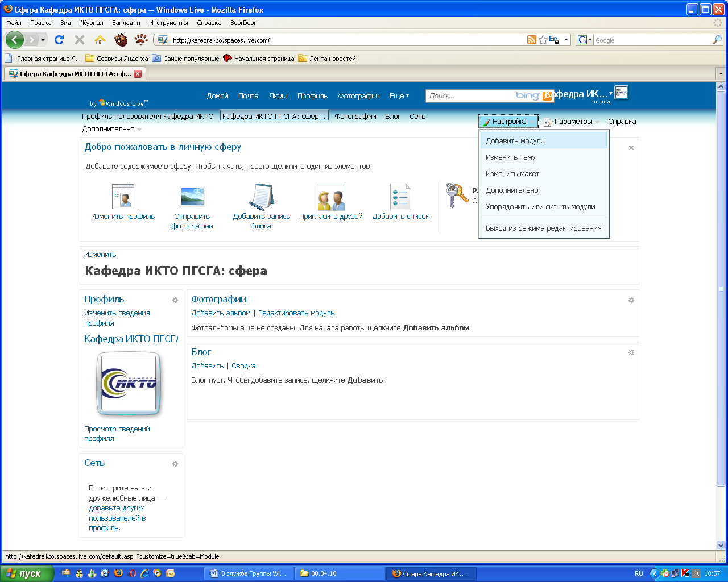The height and width of the screenshot is (582, 728).
Task: Open the Журнал menu
Action: pos(92,23)
